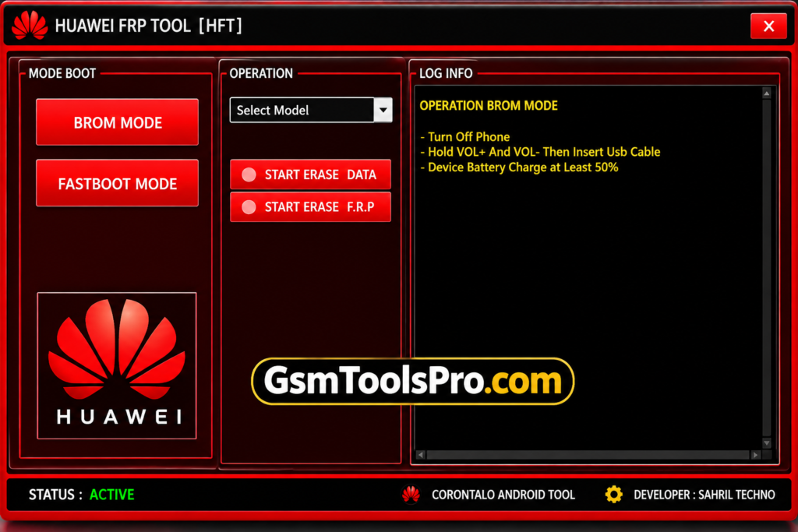Click the CORONTALO ANDROID TOOL label
Screen dimensions: 798x532
point(503,495)
